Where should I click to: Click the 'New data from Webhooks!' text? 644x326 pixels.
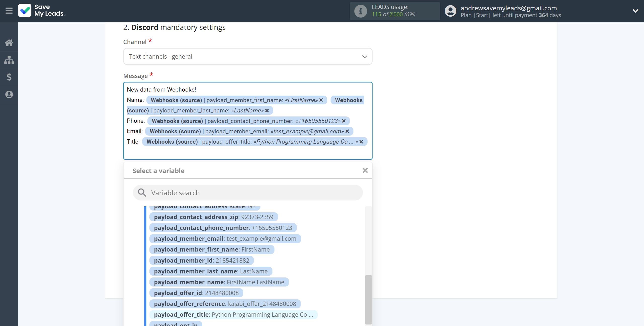pos(161,90)
